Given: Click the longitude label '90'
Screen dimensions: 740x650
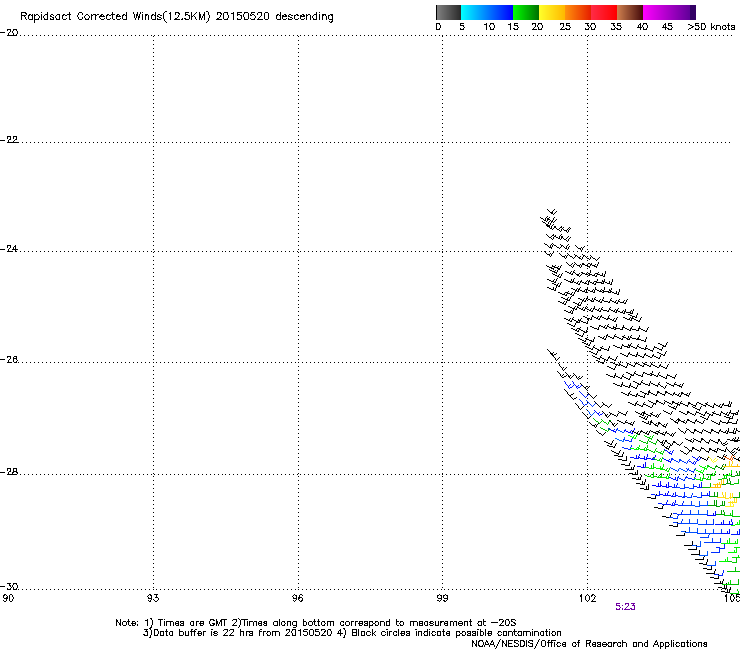Looking at the screenshot, I should click(x=8, y=599).
